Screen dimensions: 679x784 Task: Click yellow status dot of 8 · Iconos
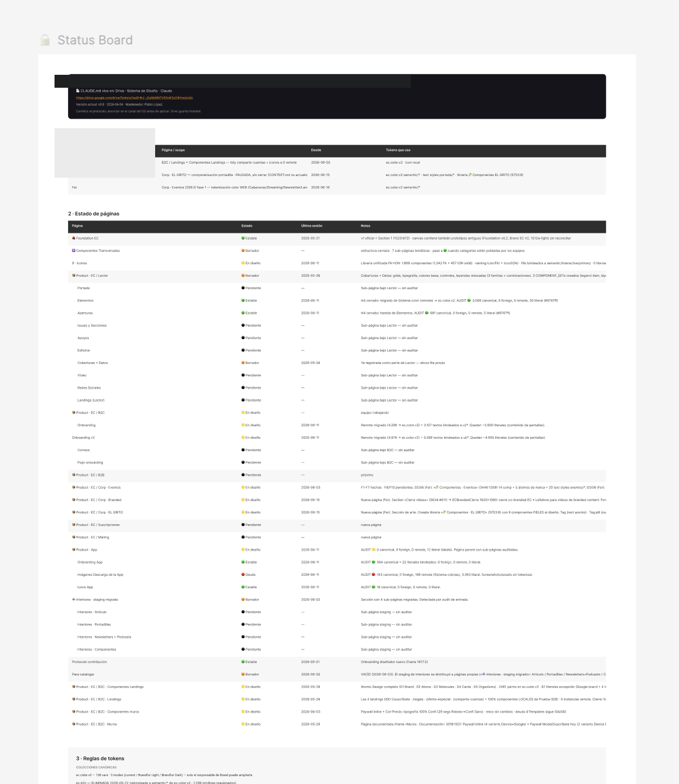point(243,263)
